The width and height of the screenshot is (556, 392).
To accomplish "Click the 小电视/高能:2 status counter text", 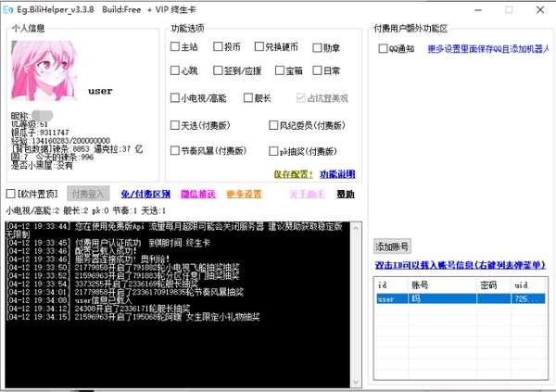I will click(32, 210).
